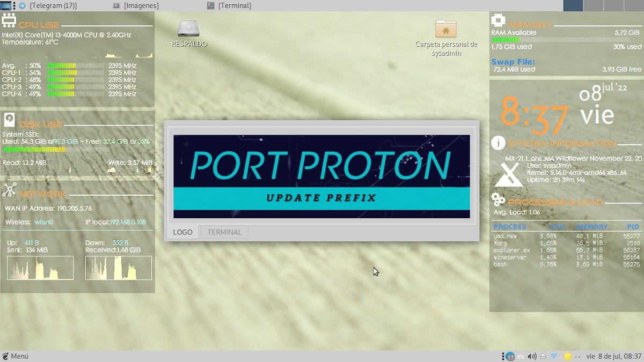Click the large 8:37 conky clock
644x362 pixels.
pyautogui.click(x=535, y=116)
